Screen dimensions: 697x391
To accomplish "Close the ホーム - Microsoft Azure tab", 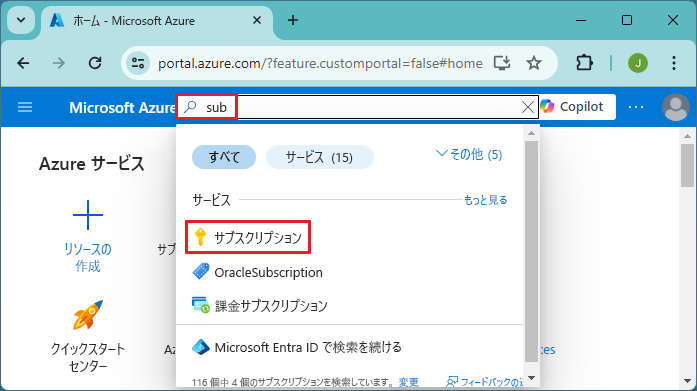I will (x=257, y=20).
